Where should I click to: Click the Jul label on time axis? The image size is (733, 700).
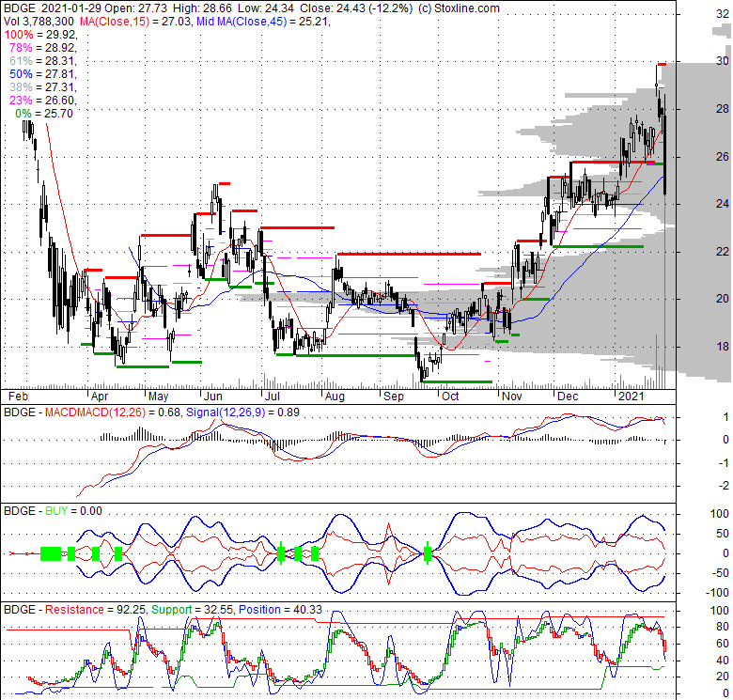click(273, 397)
